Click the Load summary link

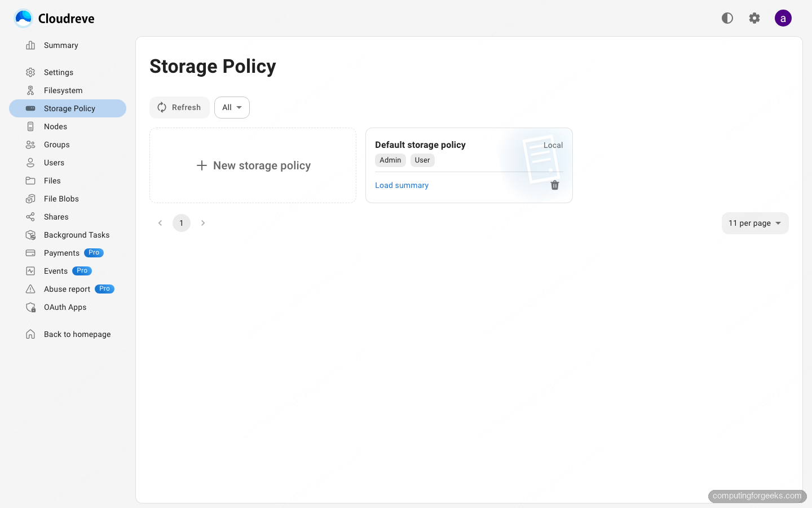click(401, 185)
